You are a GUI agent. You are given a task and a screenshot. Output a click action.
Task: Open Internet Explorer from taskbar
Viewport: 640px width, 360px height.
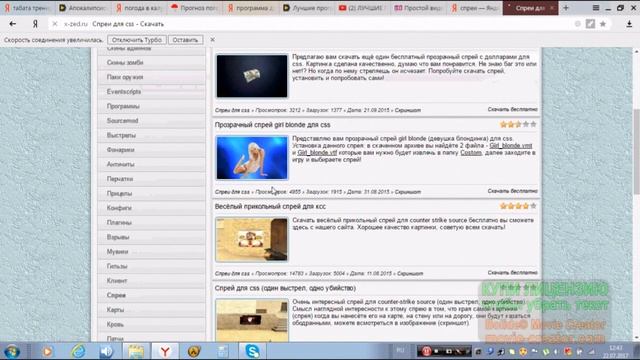(77, 351)
